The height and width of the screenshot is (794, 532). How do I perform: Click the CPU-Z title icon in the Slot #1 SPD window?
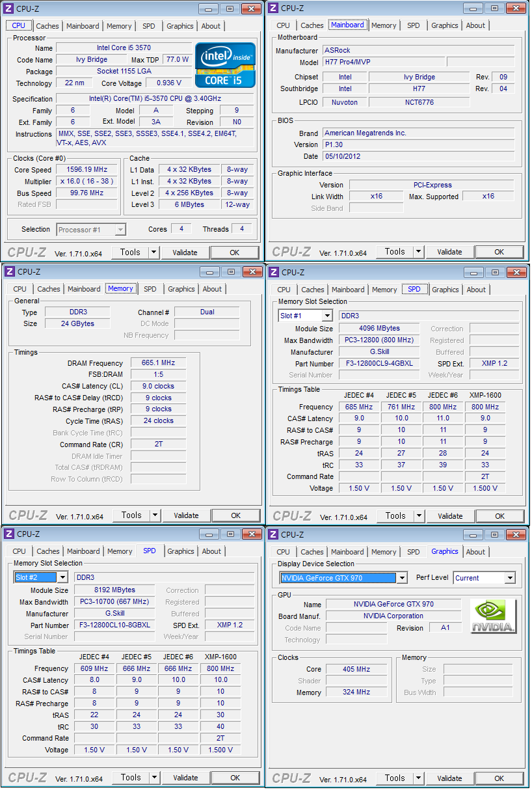(274, 272)
